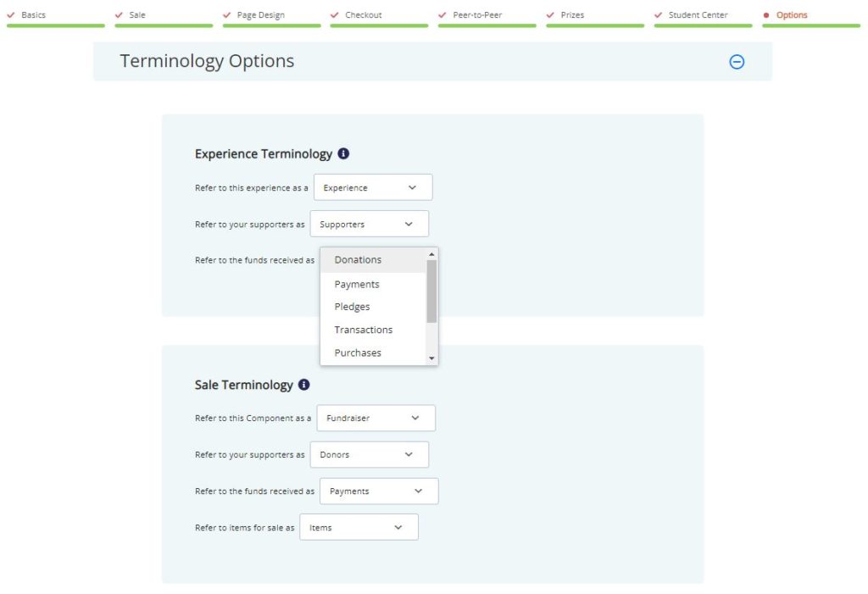This screenshot has height=594, width=868.
Task: Select Pledges from the open dropdown list
Action: click(352, 306)
